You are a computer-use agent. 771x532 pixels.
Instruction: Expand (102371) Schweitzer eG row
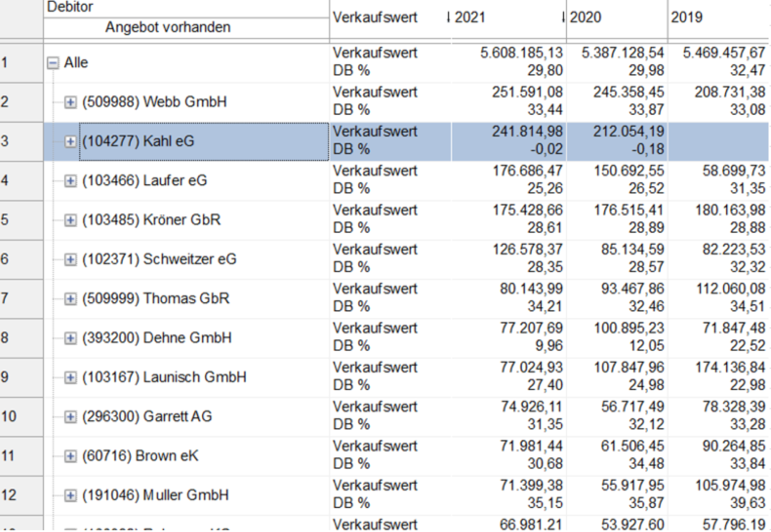pyautogui.click(x=70, y=259)
